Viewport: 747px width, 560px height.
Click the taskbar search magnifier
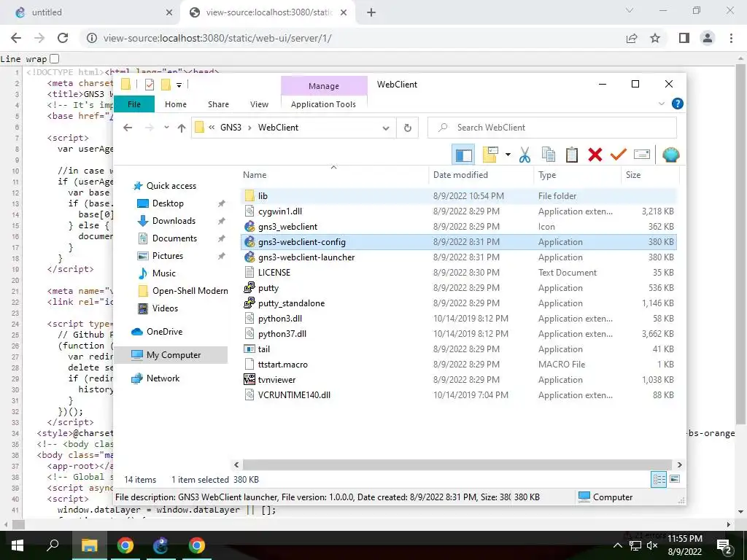tap(53, 545)
